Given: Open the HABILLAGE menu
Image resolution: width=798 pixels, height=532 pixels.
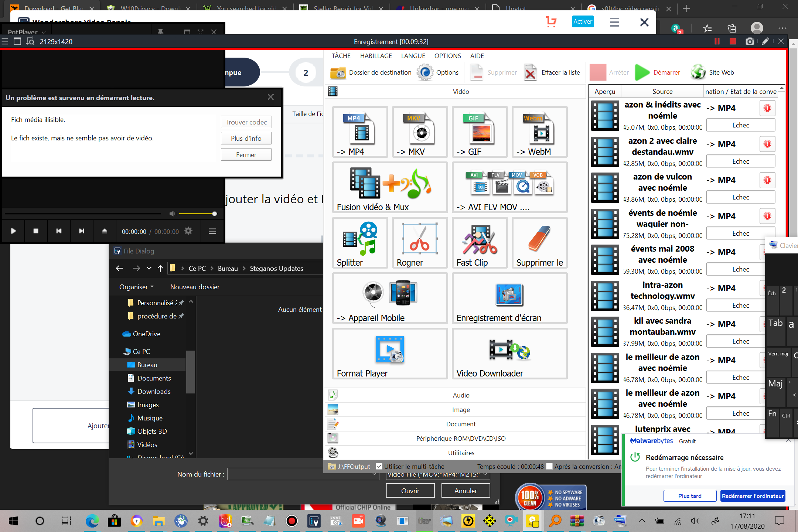Looking at the screenshot, I should click(376, 56).
